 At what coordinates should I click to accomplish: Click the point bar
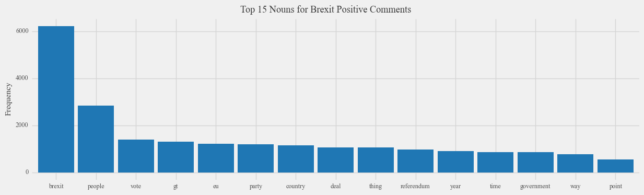pyautogui.click(x=615, y=166)
